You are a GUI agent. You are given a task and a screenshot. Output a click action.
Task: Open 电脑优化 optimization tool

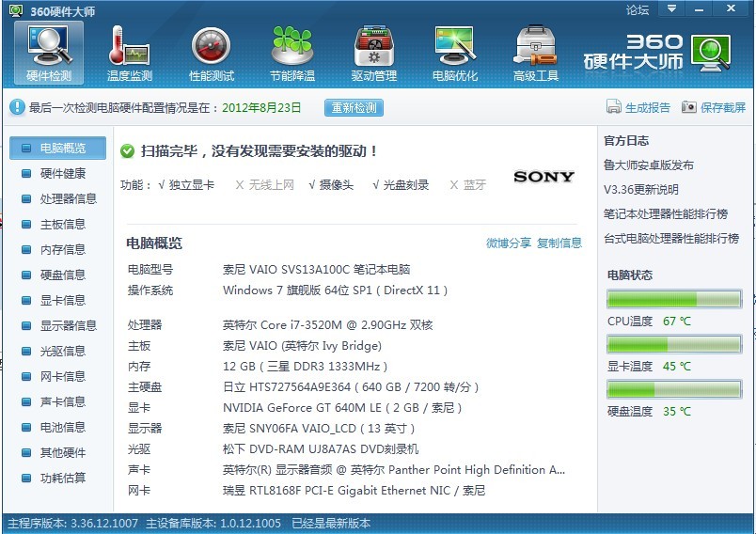click(x=455, y=53)
